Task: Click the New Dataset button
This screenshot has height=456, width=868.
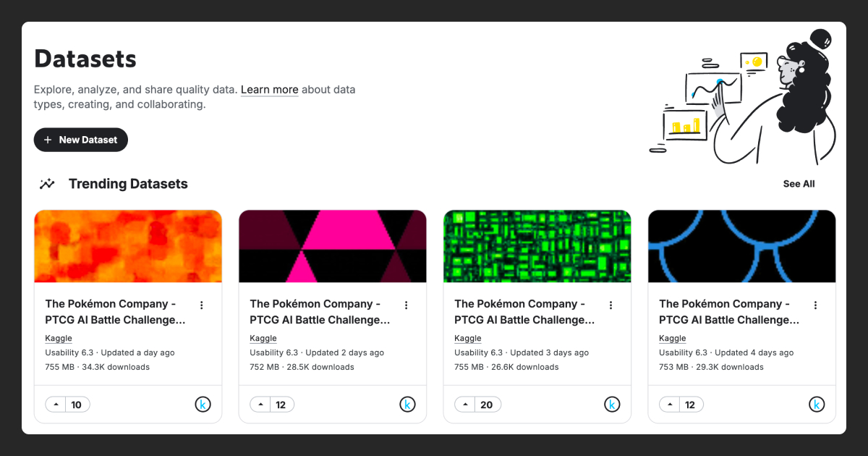Action: [x=81, y=140]
